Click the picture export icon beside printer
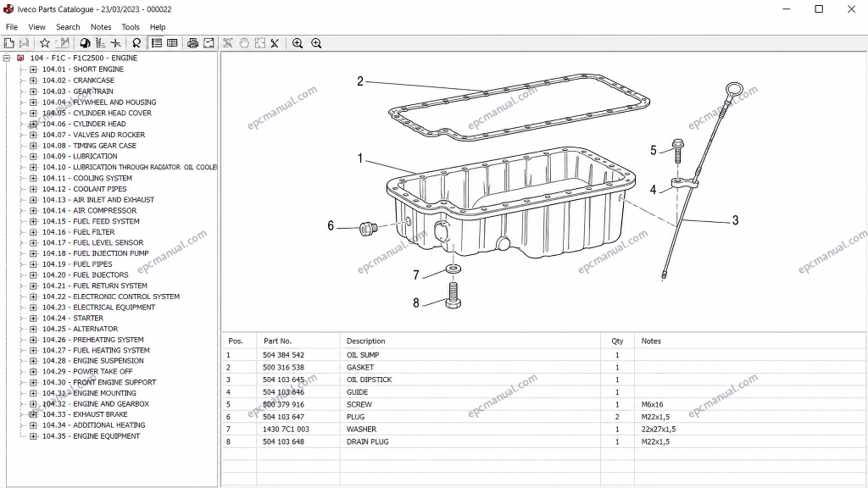868x488 pixels. pyautogui.click(x=209, y=43)
